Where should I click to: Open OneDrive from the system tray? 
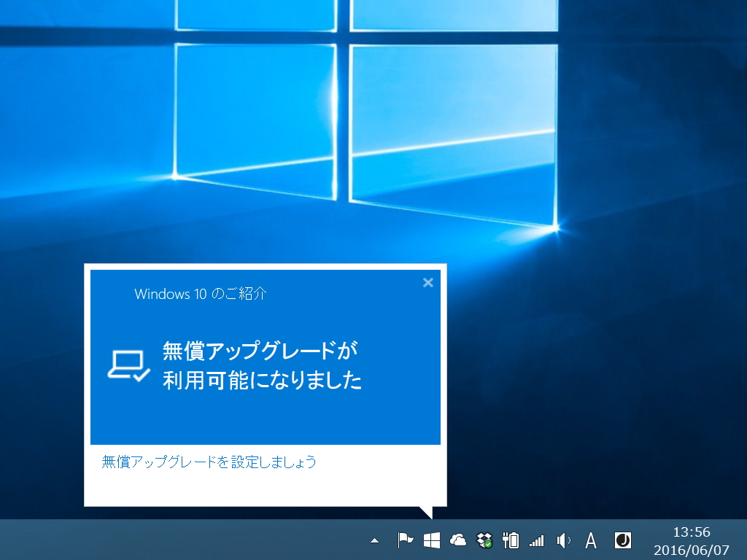[x=458, y=540]
